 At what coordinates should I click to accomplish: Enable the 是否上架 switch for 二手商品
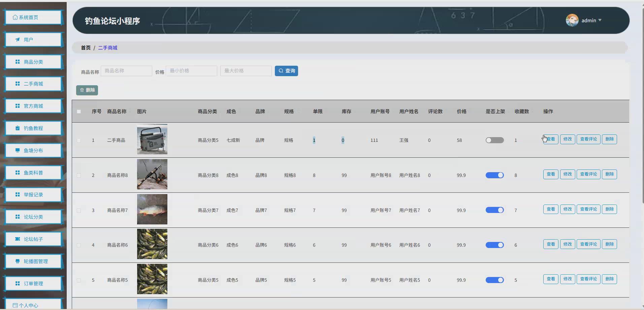(x=495, y=140)
